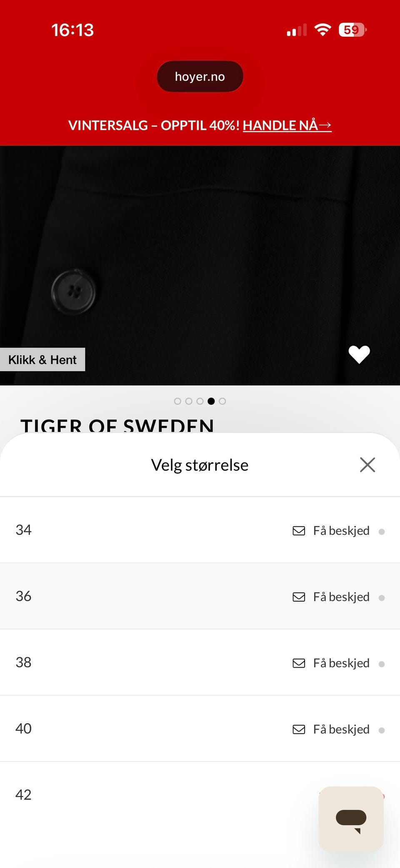Viewport: 400px width, 868px height.
Task: Tap the Klikk & Hent badge
Action: 42,360
